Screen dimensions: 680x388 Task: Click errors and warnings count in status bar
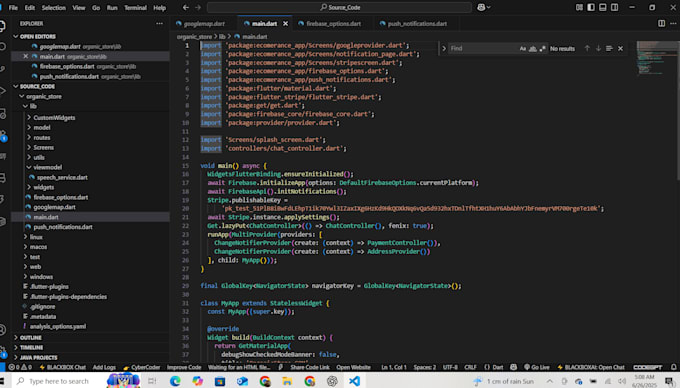pyautogui.click(x=20, y=367)
